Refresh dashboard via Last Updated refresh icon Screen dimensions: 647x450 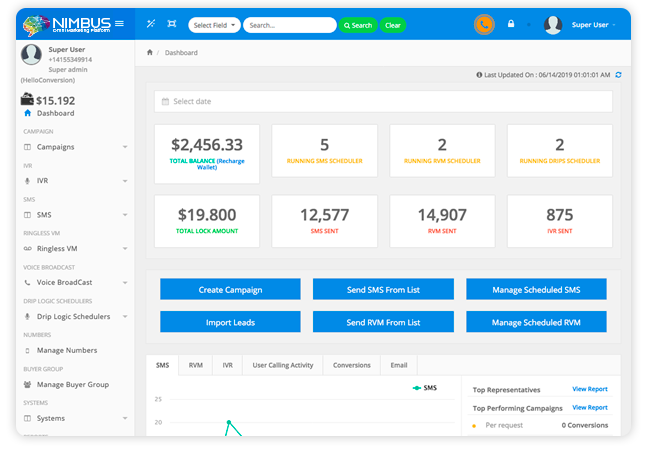click(x=618, y=75)
